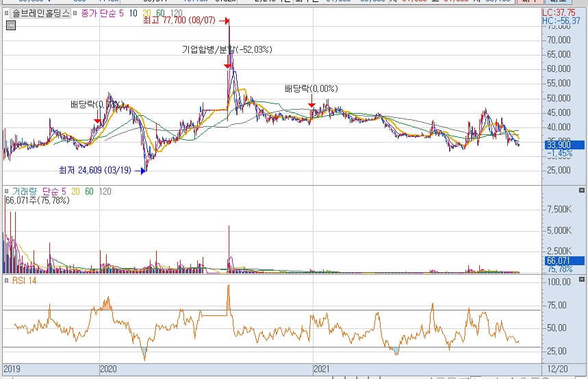Click the 50,000 price axis label
This screenshot has width=588, height=379.
tap(559, 98)
